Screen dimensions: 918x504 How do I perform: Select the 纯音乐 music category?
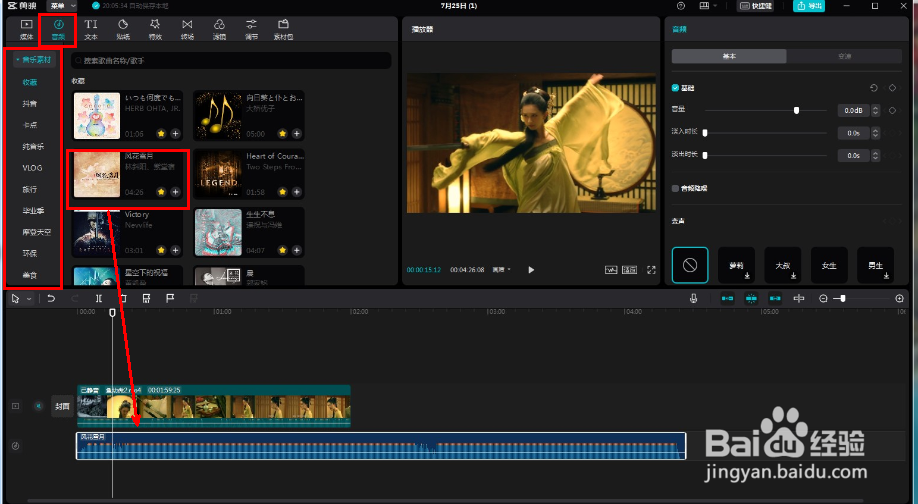[x=33, y=146]
